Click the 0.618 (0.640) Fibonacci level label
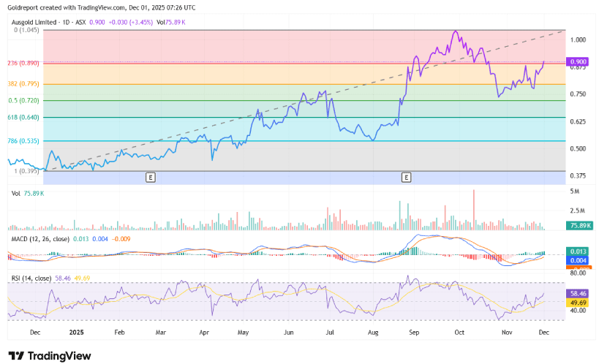Viewport: 599px width, 364px height. (23, 117)
